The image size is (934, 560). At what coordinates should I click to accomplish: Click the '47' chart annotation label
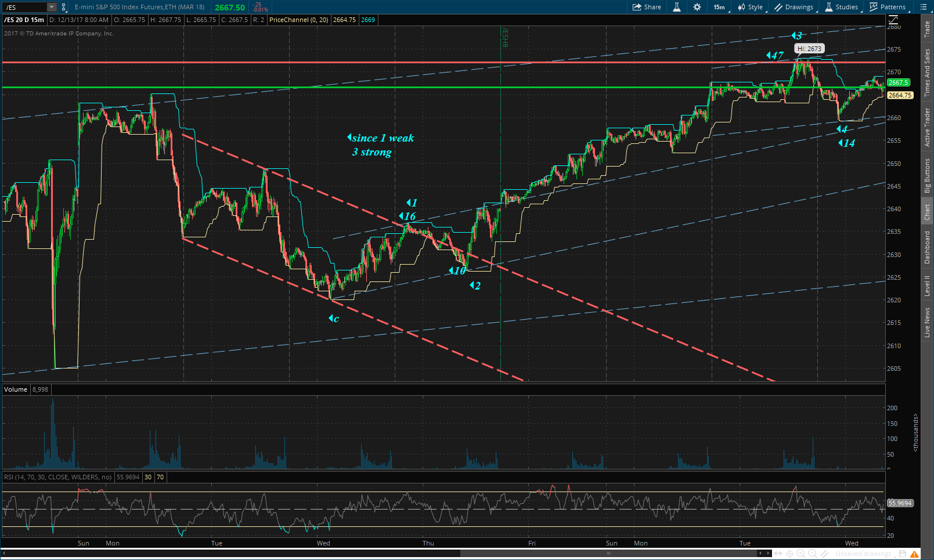coord(776,56)
